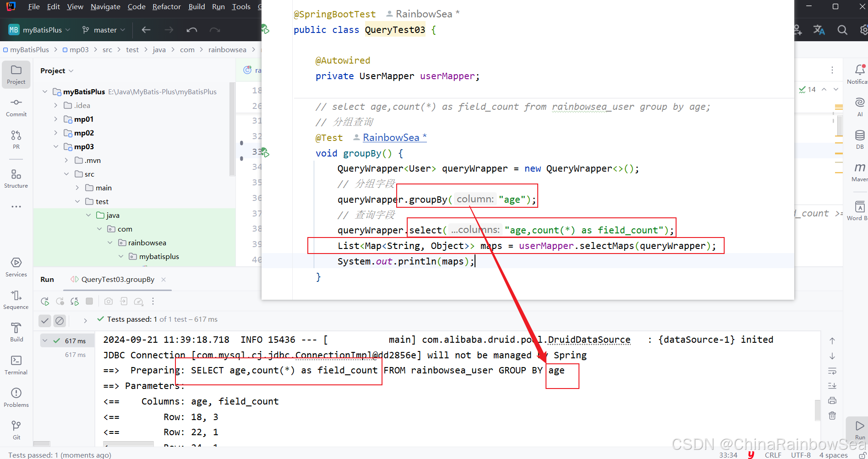Open the master branch dropdown
868x459 pixels.
pos(104,30)
